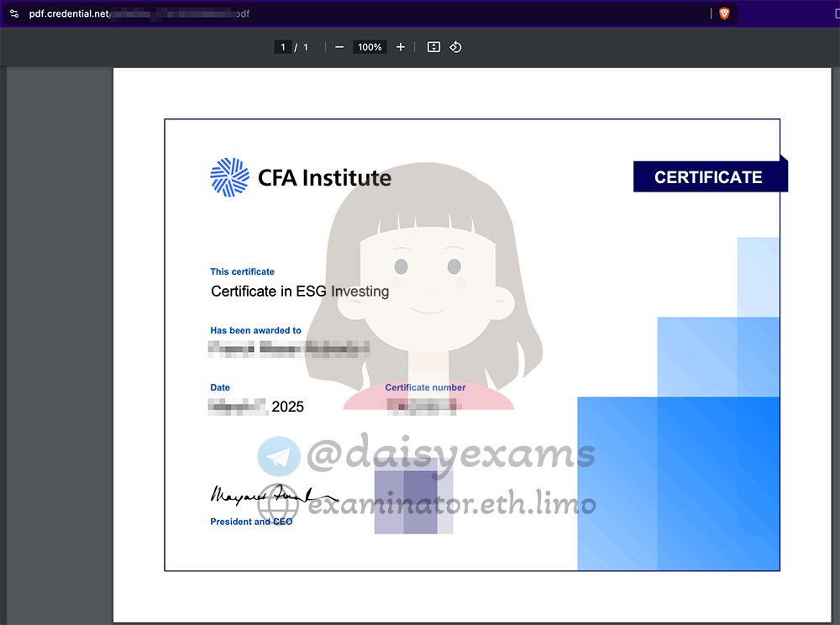Zoom in with the plus button
Image resolution: width=840 pixels, height=625 pixels.
(x=400, y=47)
